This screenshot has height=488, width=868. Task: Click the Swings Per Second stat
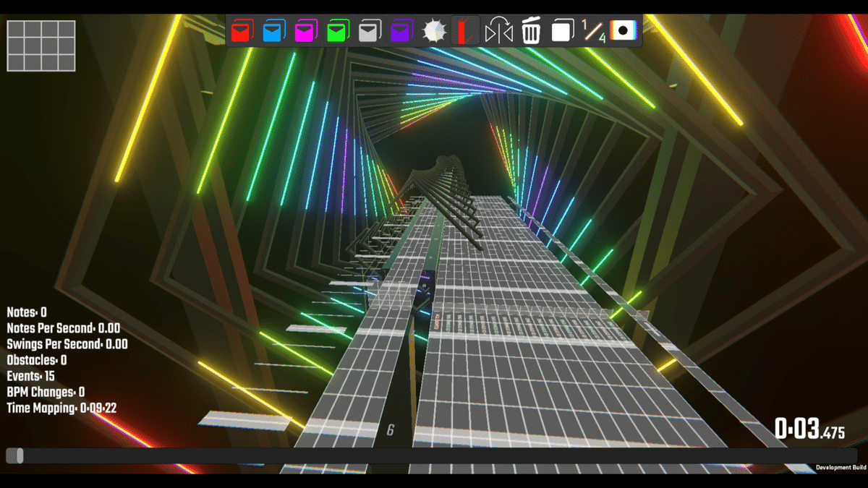67,344
